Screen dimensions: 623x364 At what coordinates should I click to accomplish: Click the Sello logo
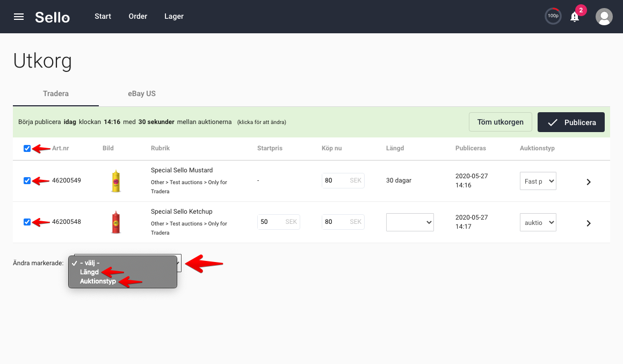click(x=53, y=17)
